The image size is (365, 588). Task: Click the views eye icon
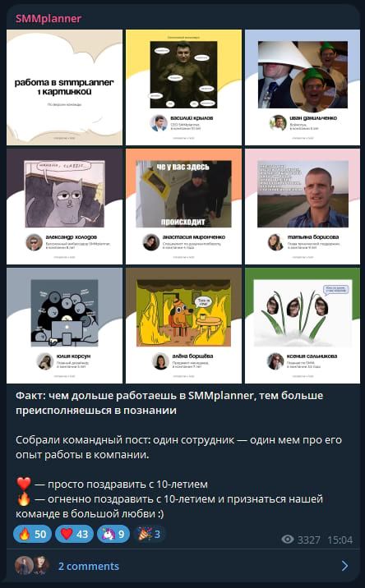pyautogui.click(x=288, y=540)
